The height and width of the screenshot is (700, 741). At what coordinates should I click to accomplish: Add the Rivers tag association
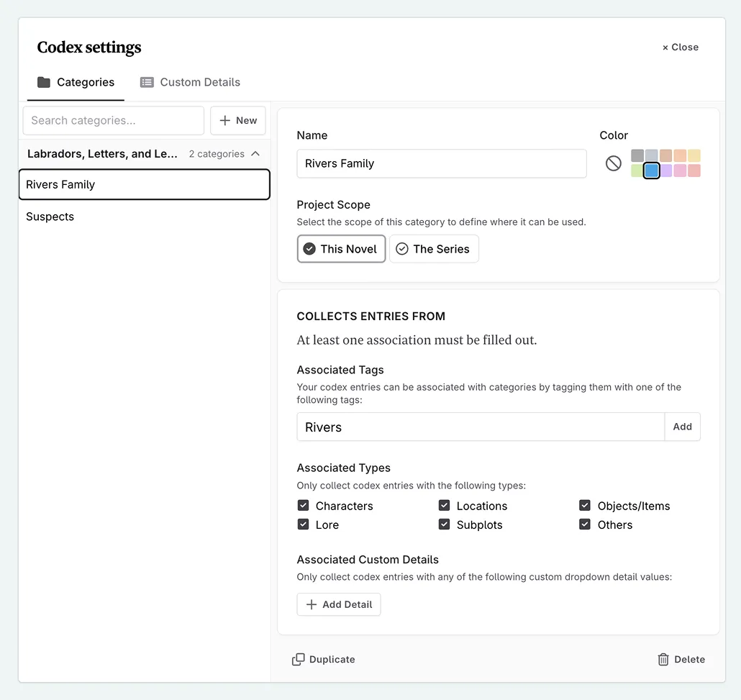tap(682, 426)
